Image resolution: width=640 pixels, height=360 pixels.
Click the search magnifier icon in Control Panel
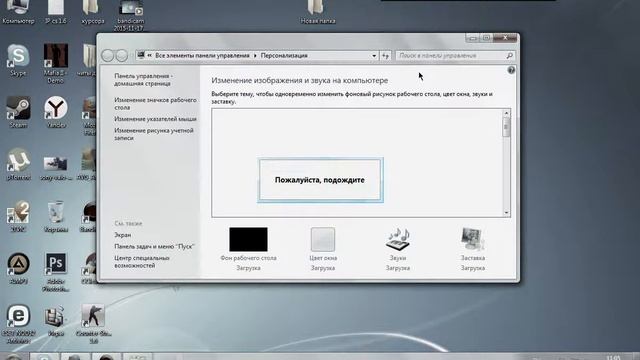pos(509,56)
